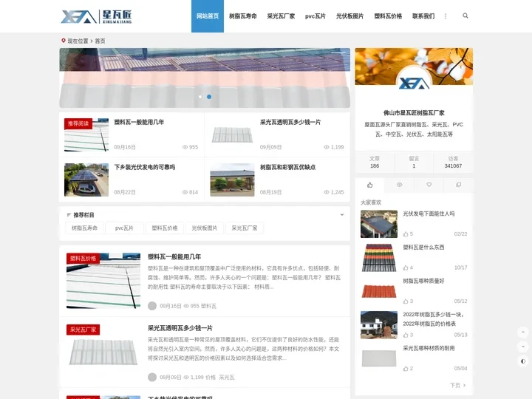Image resolution: width=532 pixels, height=399 pixels.
Task: Select first carousel slide dot
Action: point(200,97)
